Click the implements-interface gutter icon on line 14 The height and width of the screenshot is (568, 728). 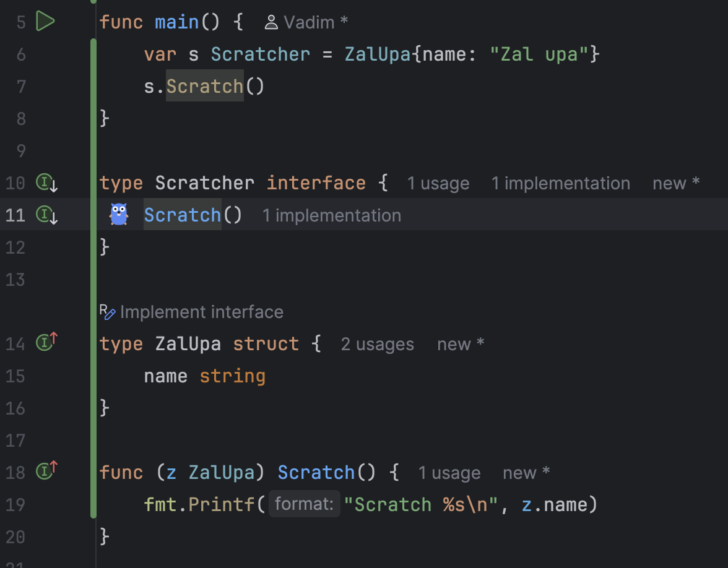pyautogui.click(x=47, y=342)
